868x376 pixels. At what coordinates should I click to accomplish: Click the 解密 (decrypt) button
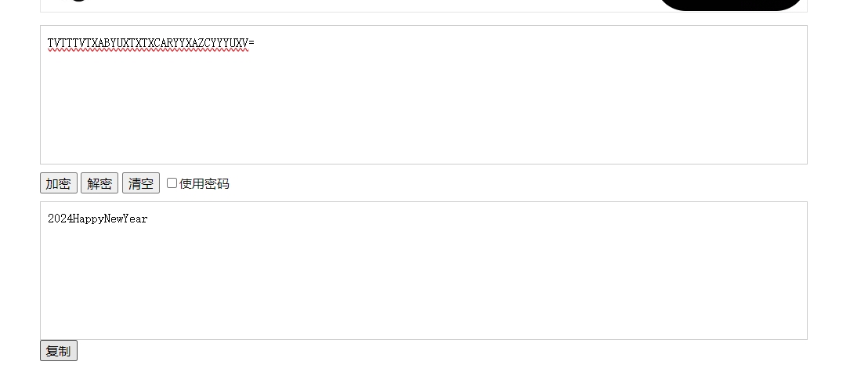point(99,183)
